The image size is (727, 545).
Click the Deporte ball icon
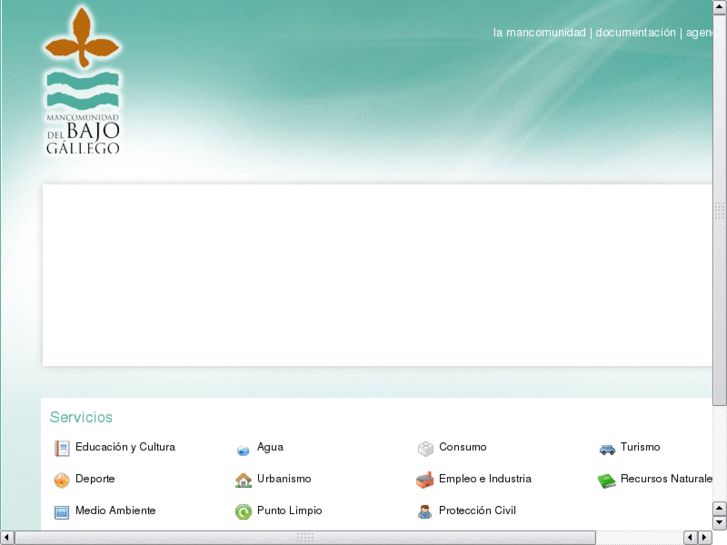(62, 480)
